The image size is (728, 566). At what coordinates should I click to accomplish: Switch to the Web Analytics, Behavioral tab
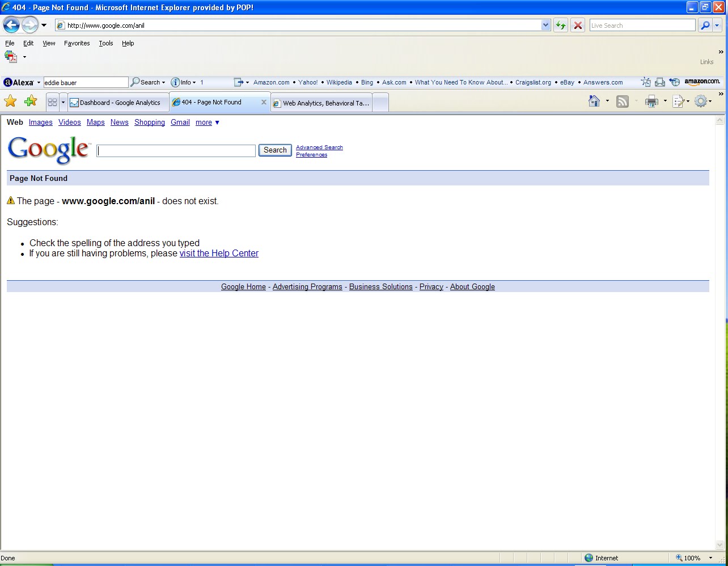tap(321, 102)
